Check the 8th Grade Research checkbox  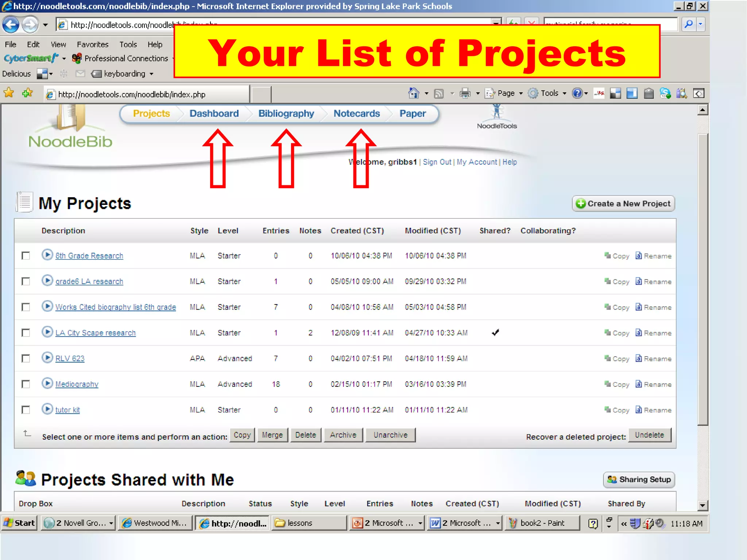click(26, 256)
